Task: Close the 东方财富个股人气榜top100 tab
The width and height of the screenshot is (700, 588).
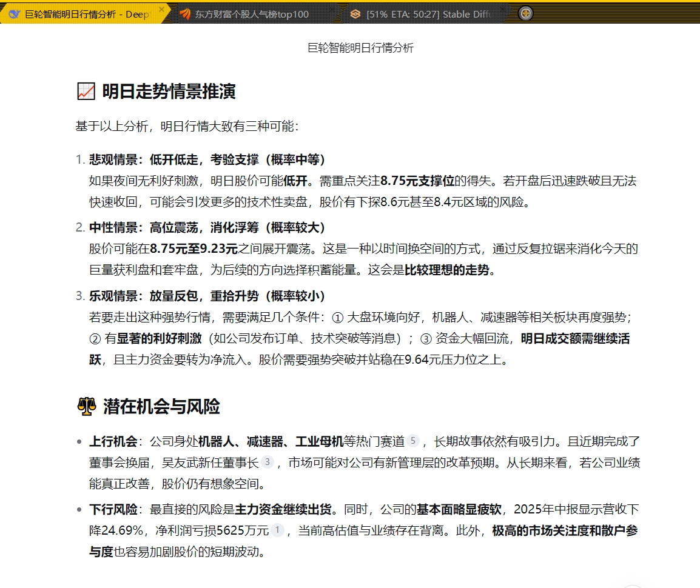Action: tap(331, 9)
